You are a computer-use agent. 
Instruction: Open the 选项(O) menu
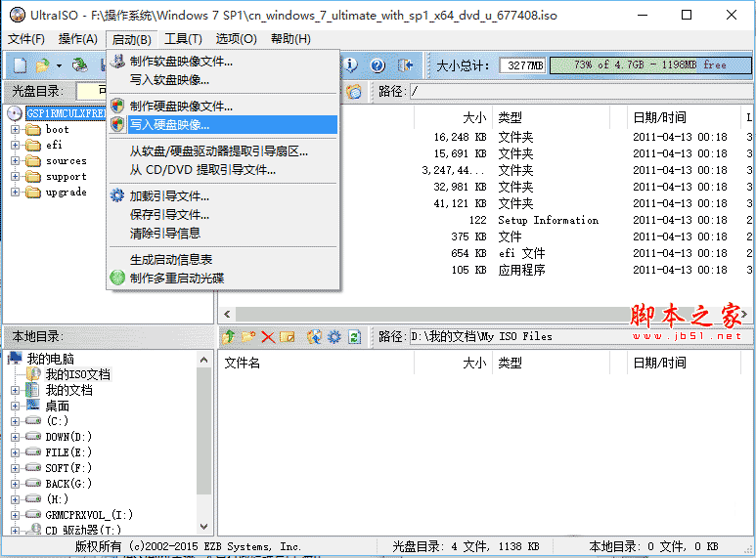[236, 39]
